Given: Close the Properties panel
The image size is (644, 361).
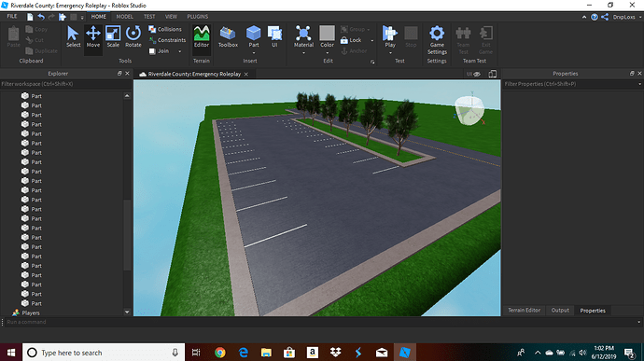Looking at the screenshot, I should point(639,74).
